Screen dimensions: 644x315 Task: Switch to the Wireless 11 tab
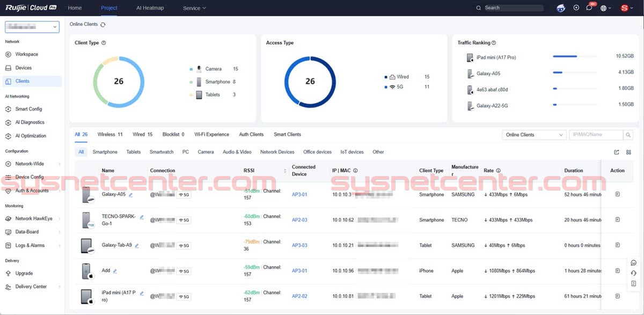109,135
